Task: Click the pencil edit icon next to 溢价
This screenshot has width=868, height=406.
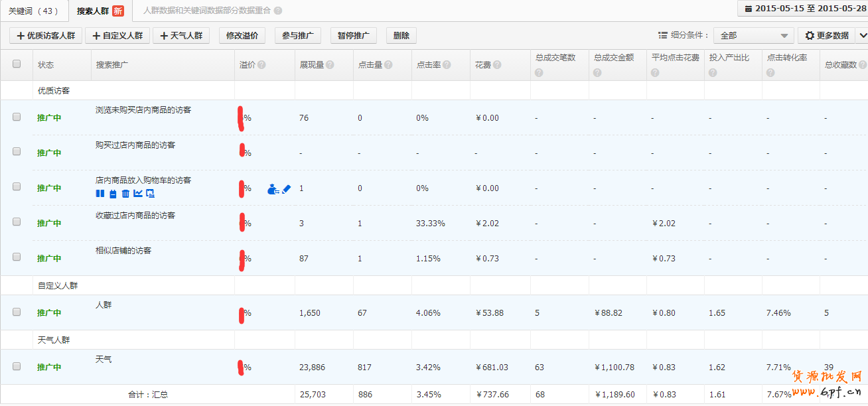Action: coord(287,189)
